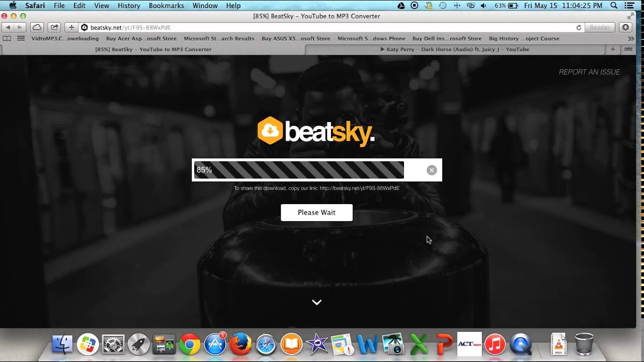Image resolution: width=644 pixels, height=362 pixels.
Task: Cancel the conversion with the X button
Action: coord(432,170)
